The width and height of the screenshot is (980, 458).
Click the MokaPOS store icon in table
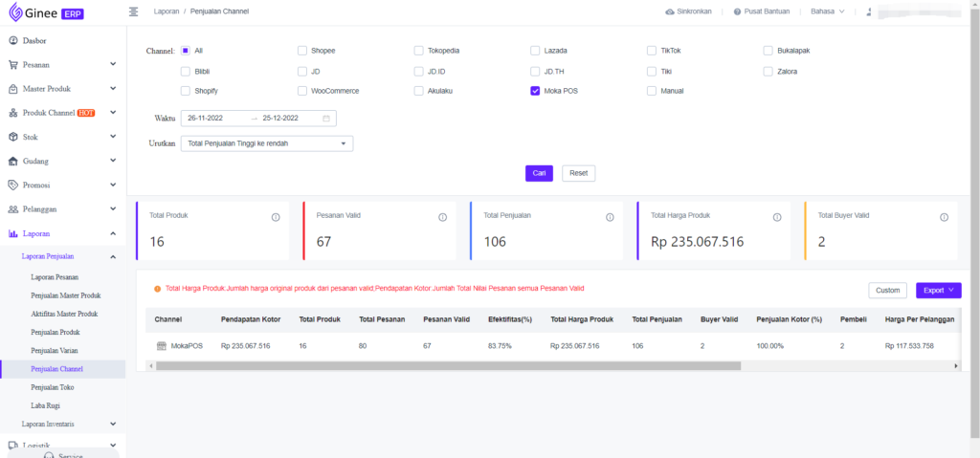tap(162, 345)
